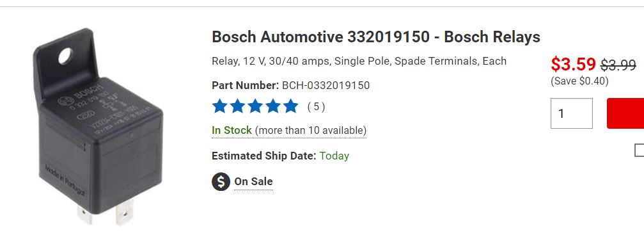
Task: Click the Save $0.40 text
Action: point(579,81)
